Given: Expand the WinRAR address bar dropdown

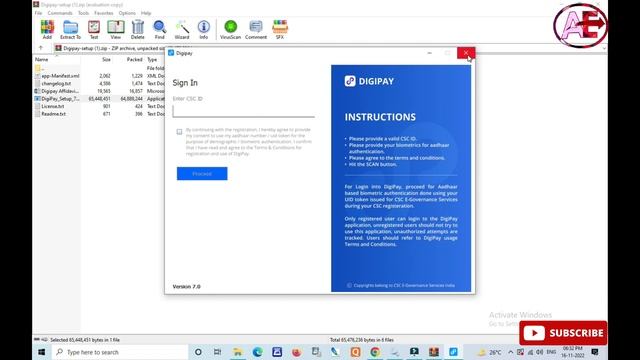Looking at the screenshot, I should [x=604, y=48].
